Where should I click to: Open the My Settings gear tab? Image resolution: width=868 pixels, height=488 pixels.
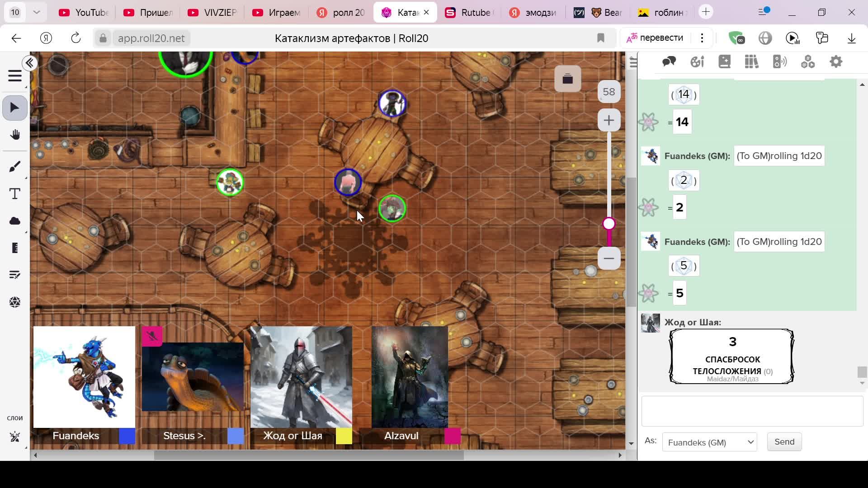(x=836, y=62)
